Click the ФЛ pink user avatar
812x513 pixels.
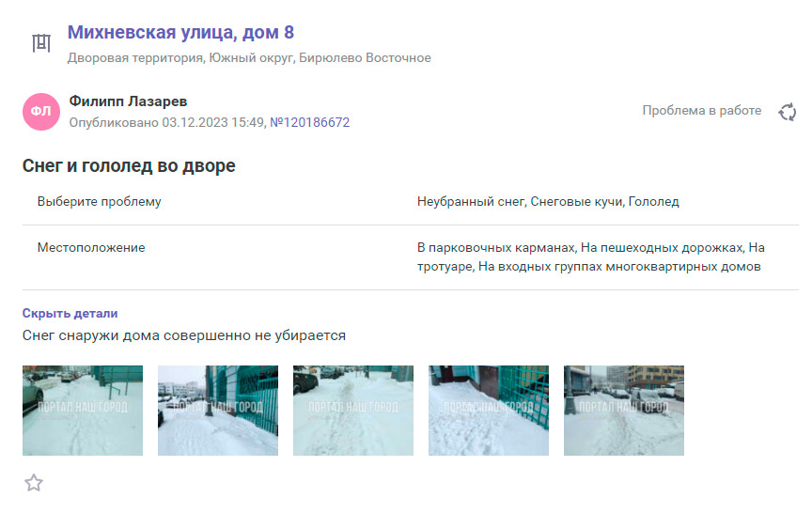[40, 112]
